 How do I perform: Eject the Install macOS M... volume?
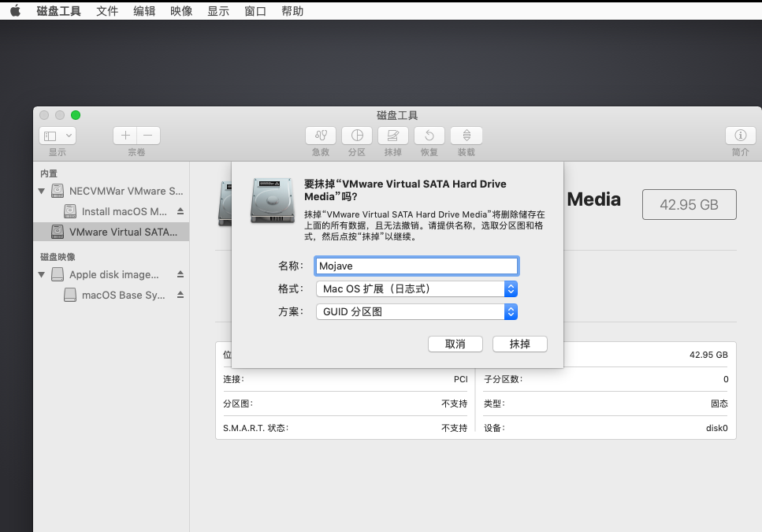[x=180, y=211]
